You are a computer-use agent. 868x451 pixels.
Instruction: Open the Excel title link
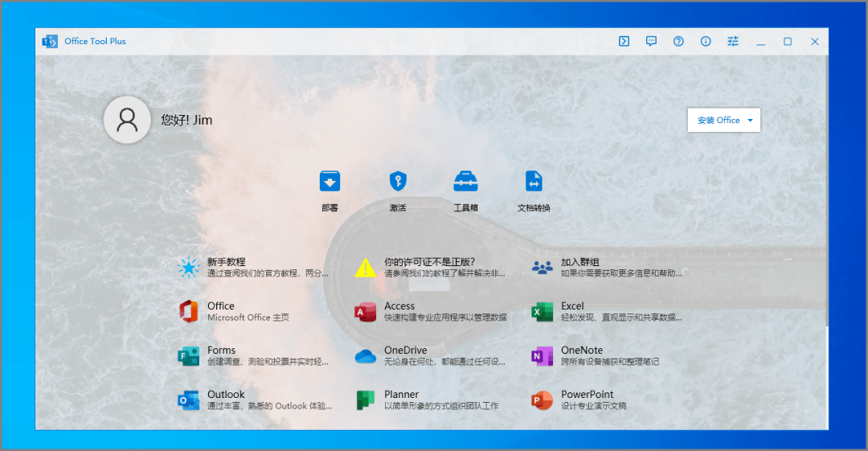572,305
